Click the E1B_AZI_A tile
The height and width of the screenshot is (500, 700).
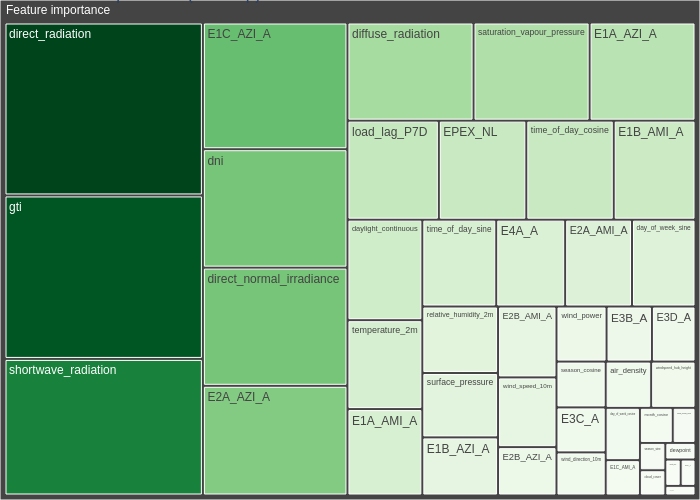tap(460, 466)
